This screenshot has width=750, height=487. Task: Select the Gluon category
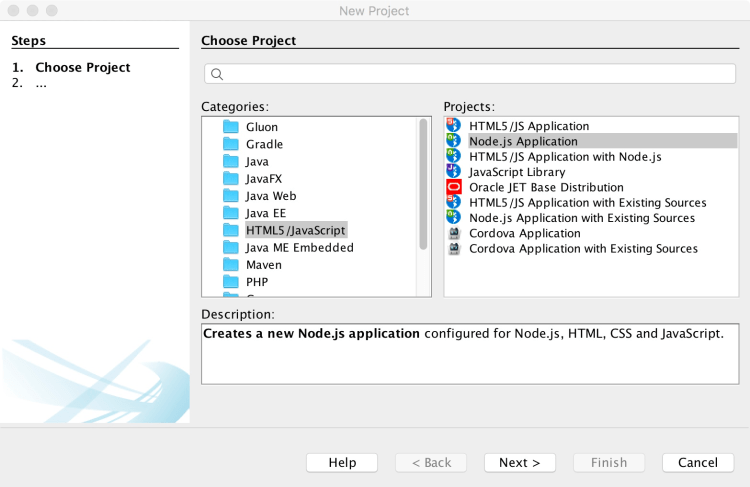pos(262,127)
